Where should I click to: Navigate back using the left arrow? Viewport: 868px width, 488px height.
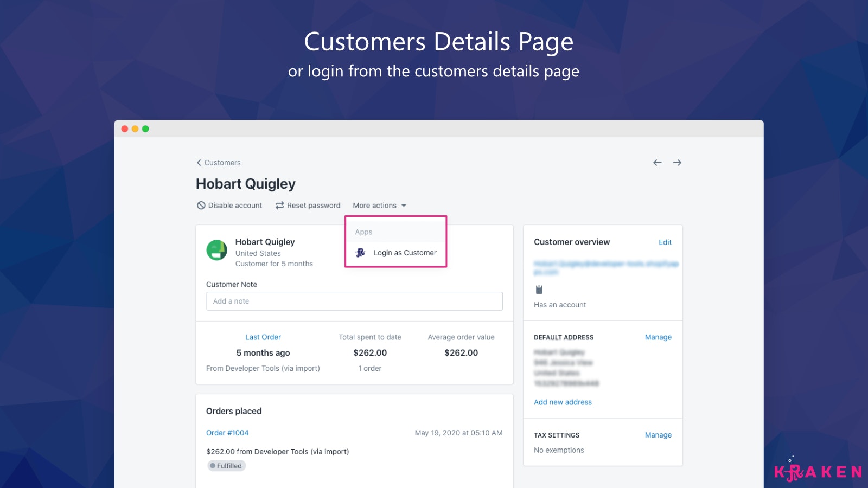(x=657, y=162)
